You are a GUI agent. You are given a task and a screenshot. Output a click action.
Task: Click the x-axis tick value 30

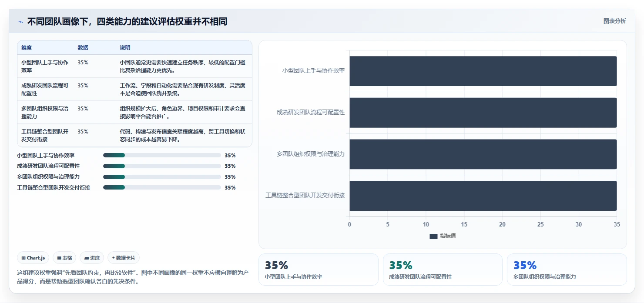coord(579,224)
